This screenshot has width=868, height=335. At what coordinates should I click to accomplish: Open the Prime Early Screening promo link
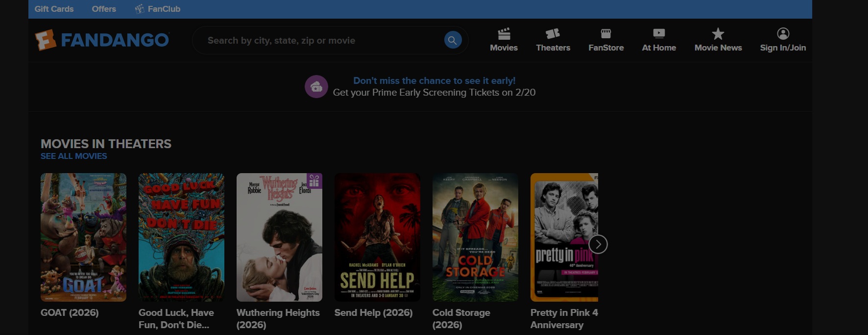[434, 81]
